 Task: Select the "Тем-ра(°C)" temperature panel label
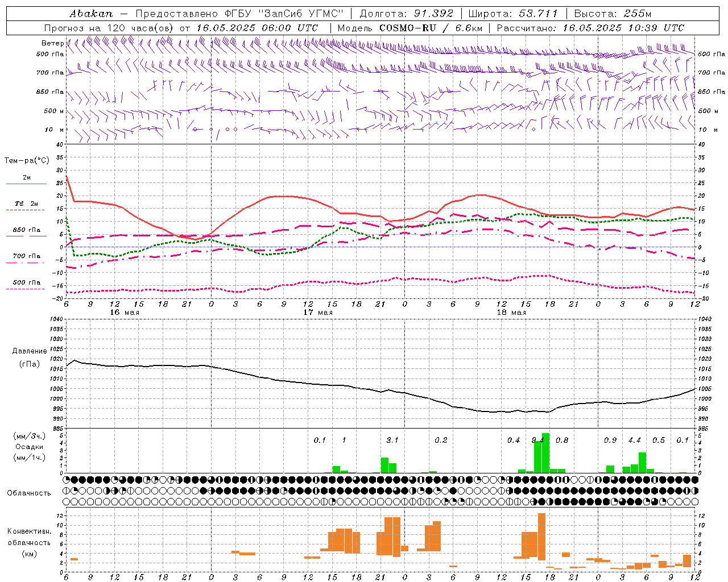[27, 161]
